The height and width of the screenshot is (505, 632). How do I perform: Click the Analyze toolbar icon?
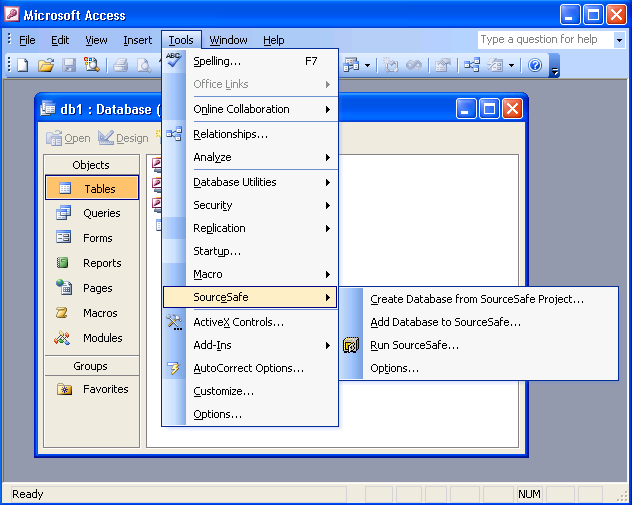point(351,65)
